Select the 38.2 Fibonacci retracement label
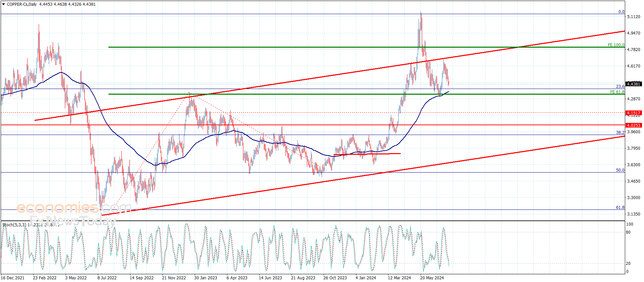644x282 pixels. (x=620, y=133)
